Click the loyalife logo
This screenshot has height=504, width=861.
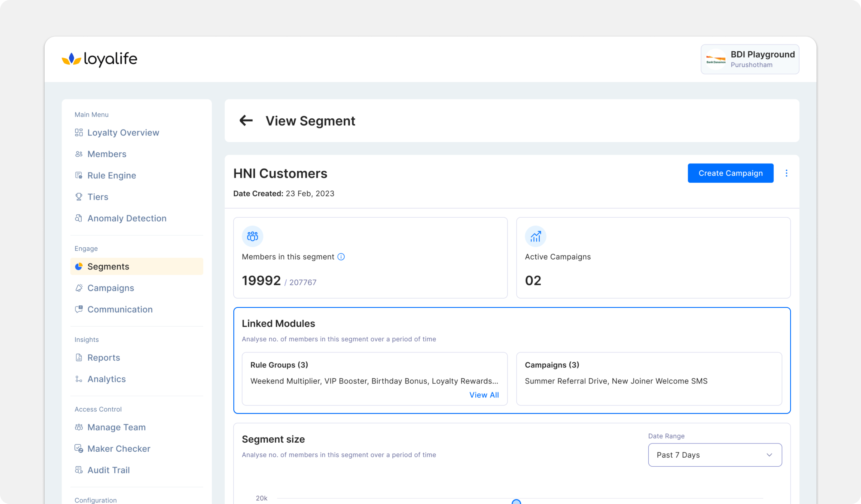pos(99,59)
